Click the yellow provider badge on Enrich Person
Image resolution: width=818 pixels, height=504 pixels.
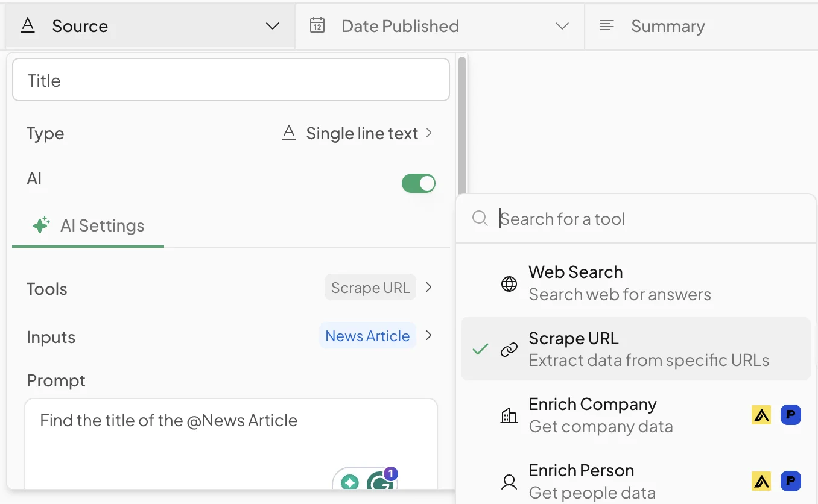[761, 480]
